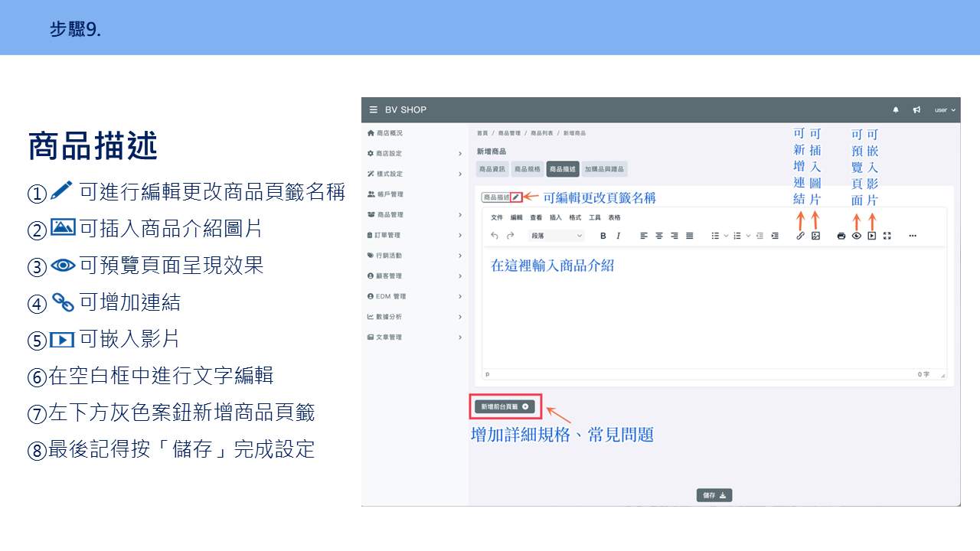The width and height of the screenshot is (980, 551).
Task: Redo the last edit in the editor
Action: tap(510, 236)
